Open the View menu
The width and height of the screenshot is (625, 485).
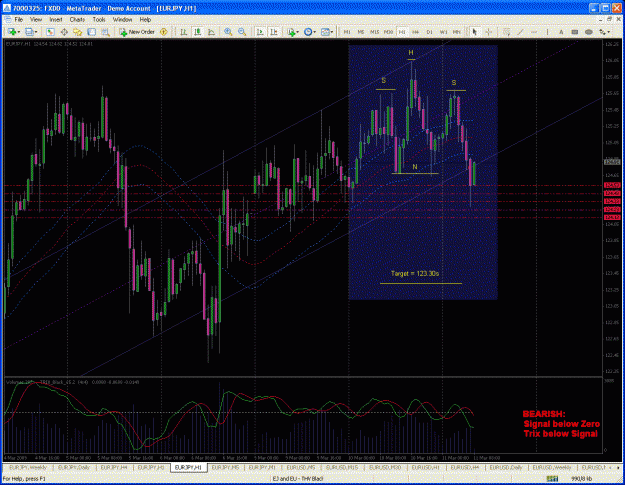(36, 20)
